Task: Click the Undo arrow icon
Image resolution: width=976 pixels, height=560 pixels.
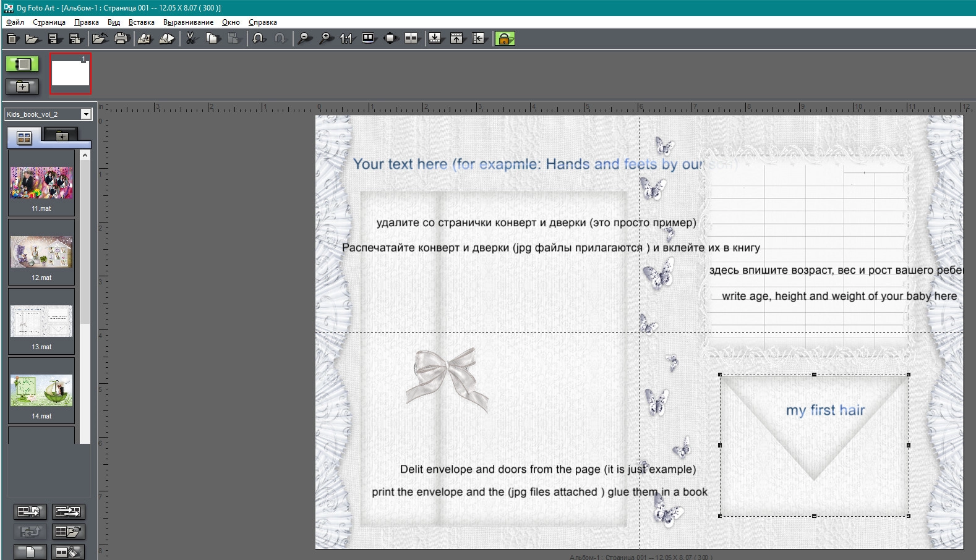Action: point(259,39)
